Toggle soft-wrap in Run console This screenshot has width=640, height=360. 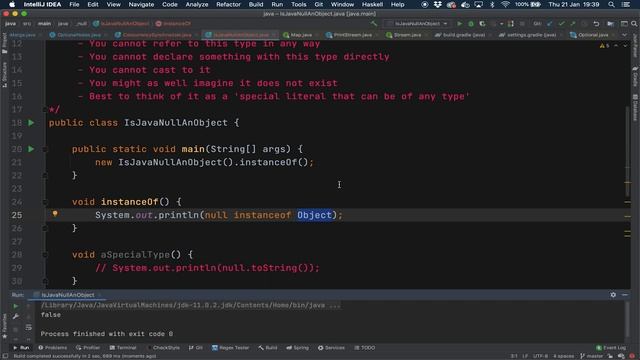click(28, 327)
